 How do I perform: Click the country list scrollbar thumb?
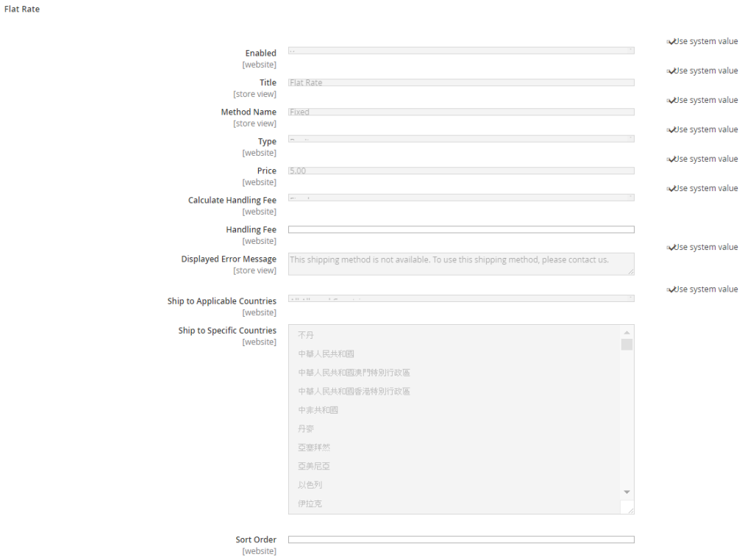tap(627, 345)
